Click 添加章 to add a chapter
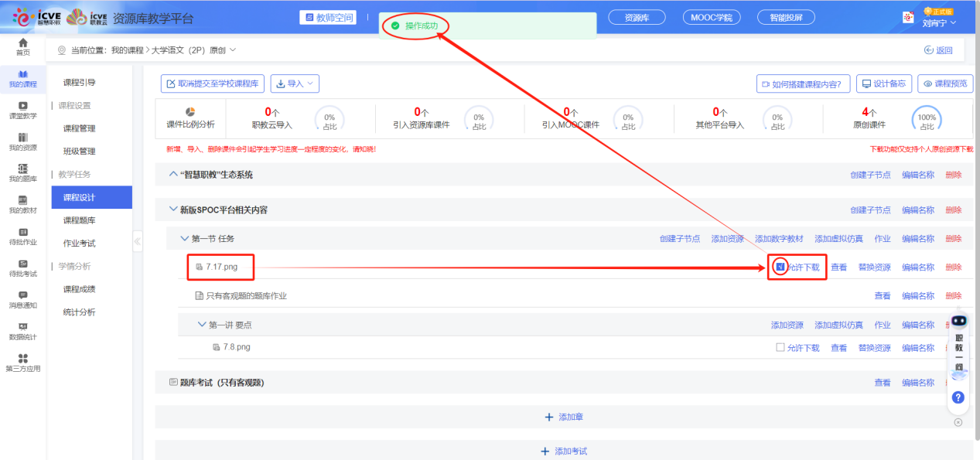Viewport: 980px width, 460px height. tap(564, 417)
